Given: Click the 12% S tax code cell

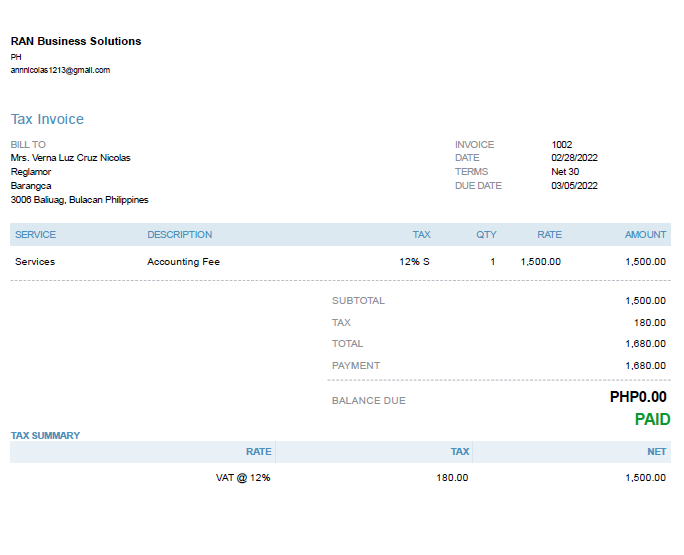Looking at the screenshot, I should (414, 262).
